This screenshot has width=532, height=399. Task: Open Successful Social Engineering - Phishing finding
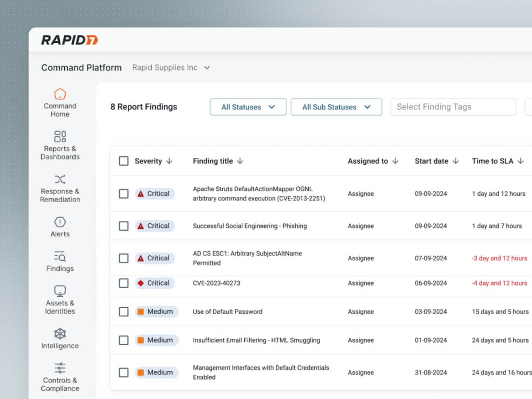250,226
